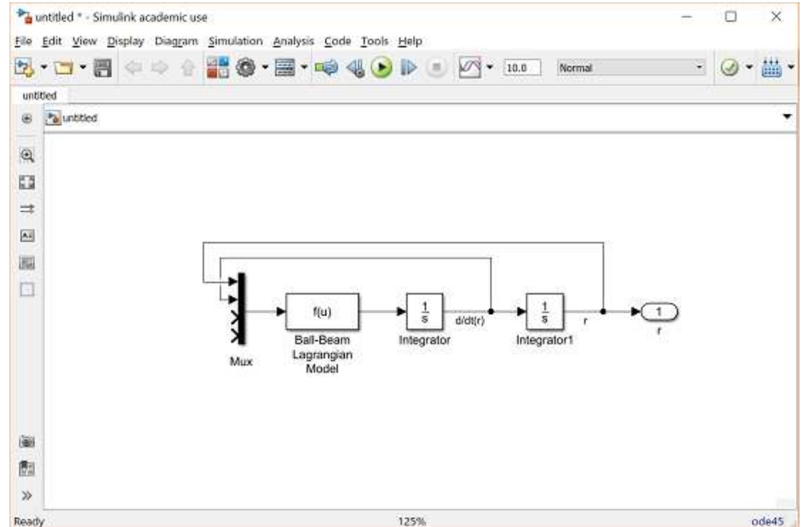This screenshot has height=527, width=812.
Task: Toggle the Model Browser hide/show icon
Action: pos(27,118)
